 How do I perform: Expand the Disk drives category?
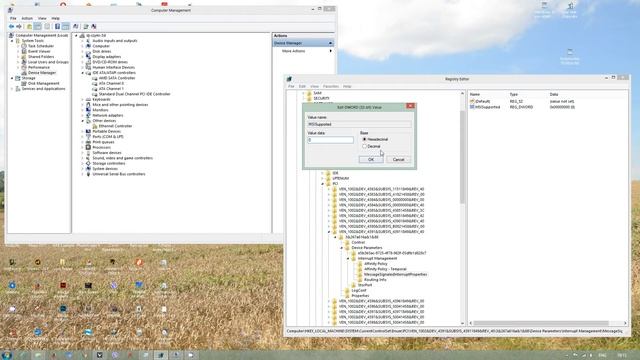(x=82, y=51)
